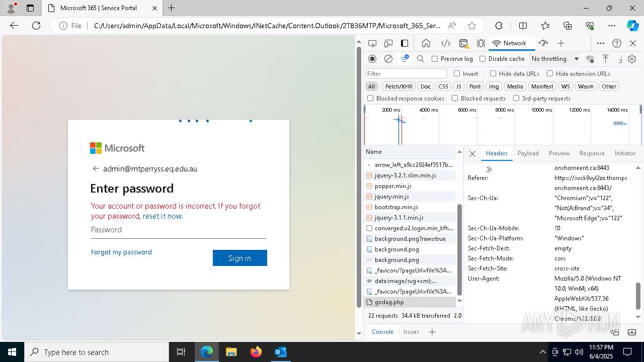Image resolution: width=644 pixels, height=362 pixels.
Task: Focus the network Filter text box
Action: pyautogui.click(x=406, y=73)
